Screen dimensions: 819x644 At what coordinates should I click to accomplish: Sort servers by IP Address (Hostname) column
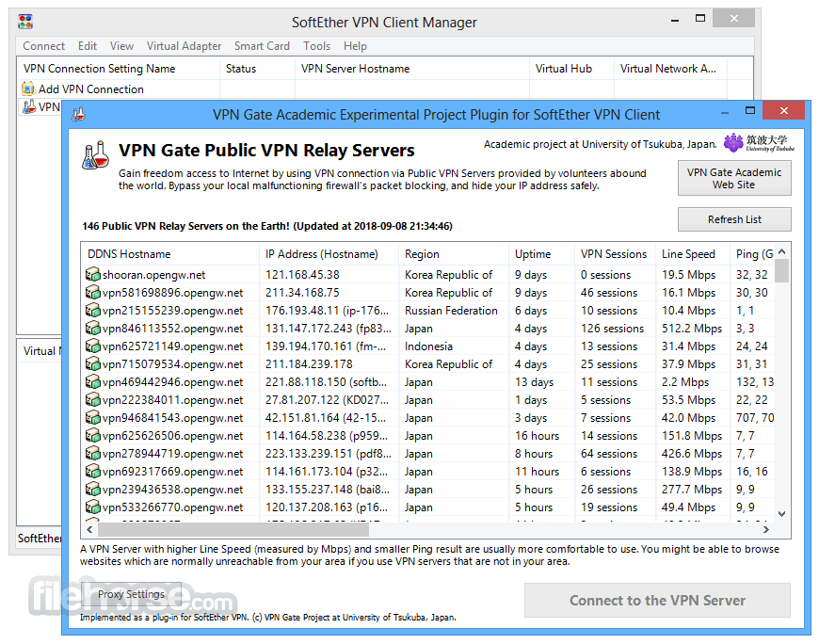[329, 254]
